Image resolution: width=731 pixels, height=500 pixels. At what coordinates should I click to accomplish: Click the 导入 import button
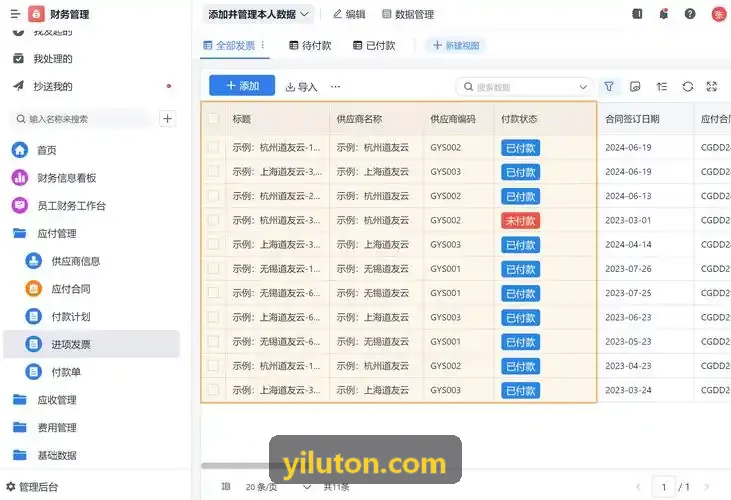pos(301,86)
